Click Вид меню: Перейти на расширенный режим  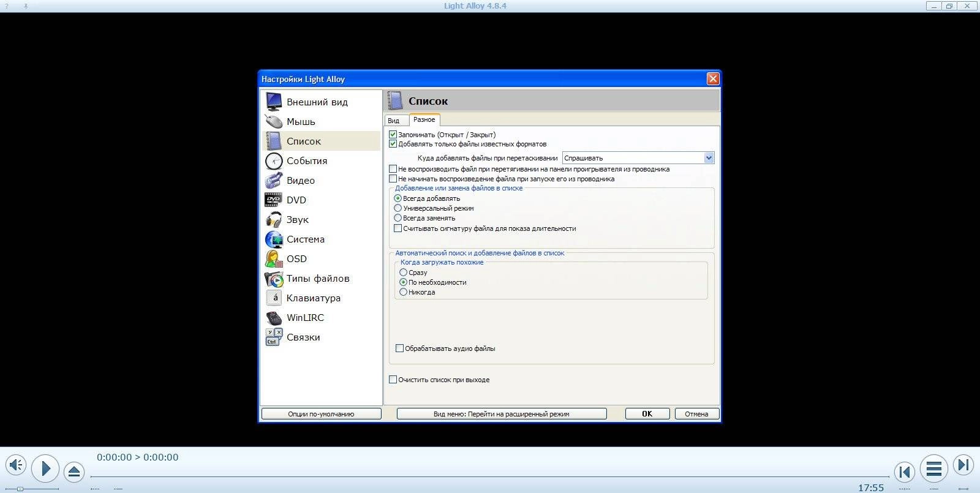point(502,414)
